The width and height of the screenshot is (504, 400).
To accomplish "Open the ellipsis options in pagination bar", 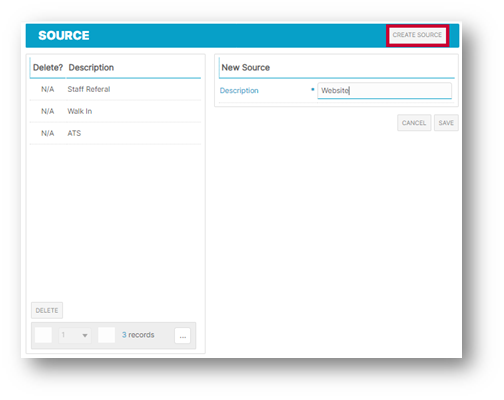I will click(183, 336).
